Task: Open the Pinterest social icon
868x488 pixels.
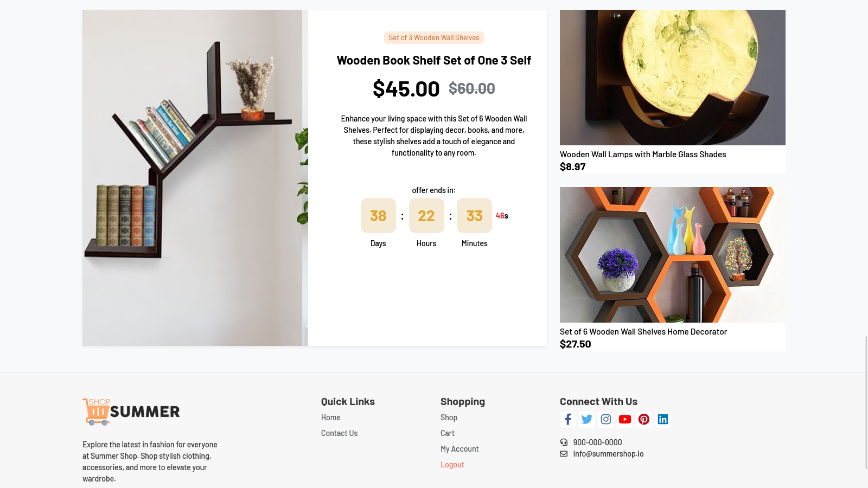Action: pos(643,419)
